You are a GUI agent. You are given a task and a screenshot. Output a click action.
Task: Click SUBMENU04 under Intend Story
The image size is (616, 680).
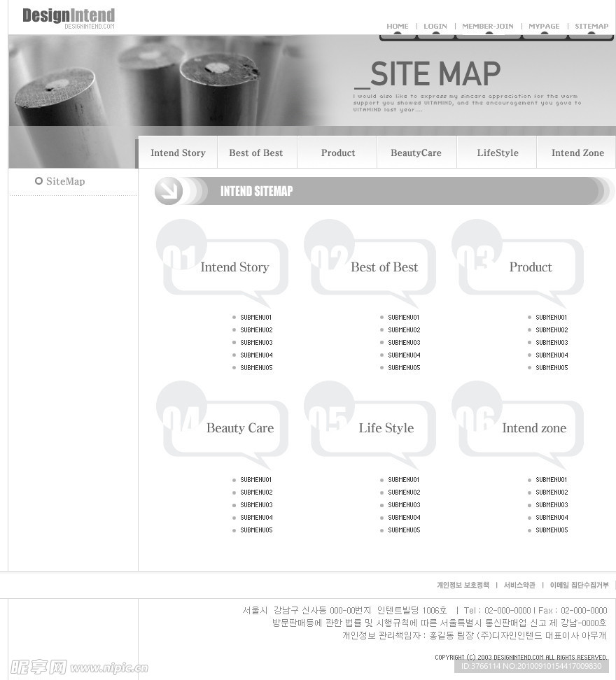click(256, 355)
